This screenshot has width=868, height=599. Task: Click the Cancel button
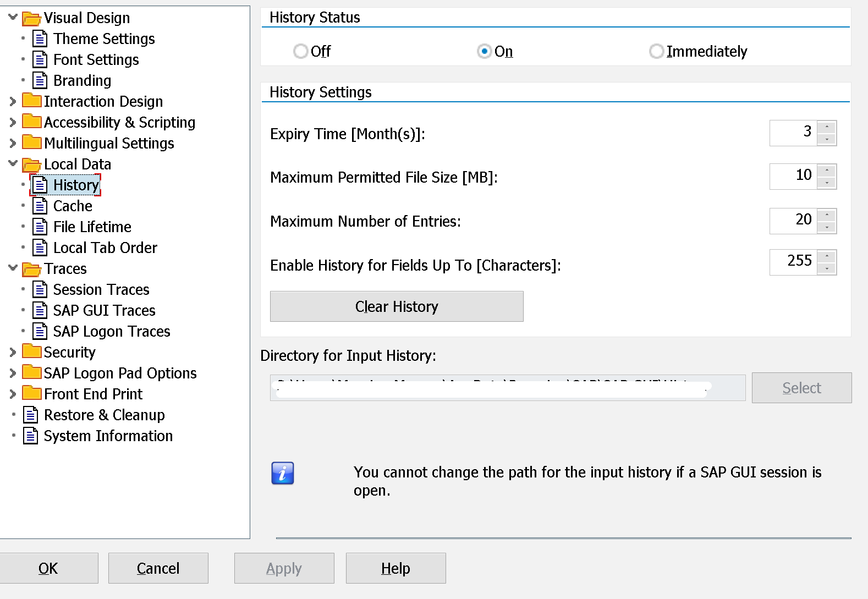158,568
